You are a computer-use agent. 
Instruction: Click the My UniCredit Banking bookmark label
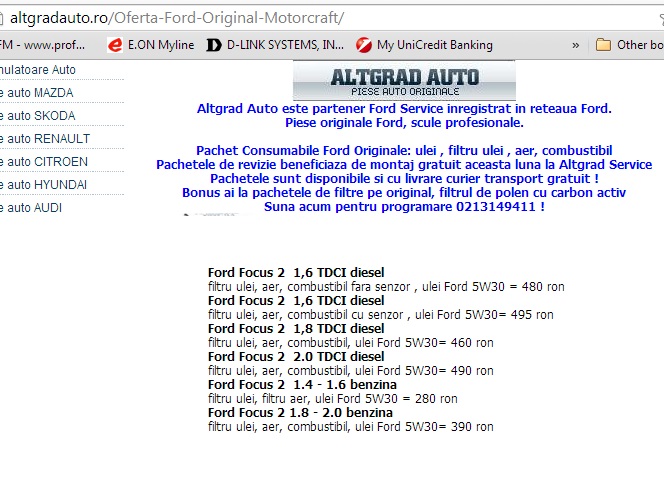[x=435, y=45]
